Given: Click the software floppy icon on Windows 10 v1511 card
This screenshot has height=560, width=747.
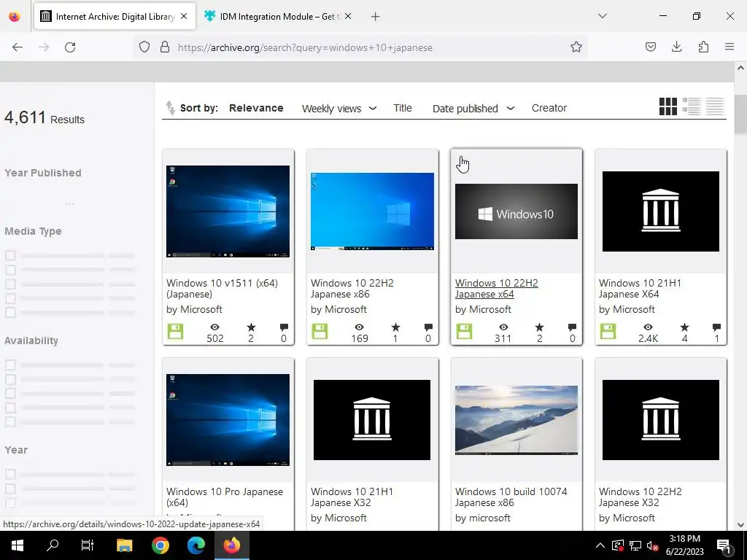Looking at the screenshot, I should 175,332.
